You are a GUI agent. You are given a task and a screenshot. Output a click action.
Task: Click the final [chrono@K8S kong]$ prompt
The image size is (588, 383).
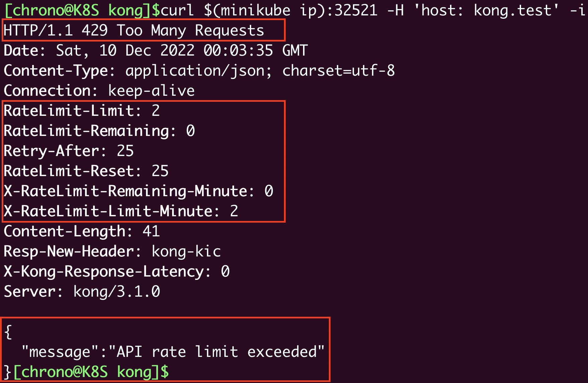90,372
